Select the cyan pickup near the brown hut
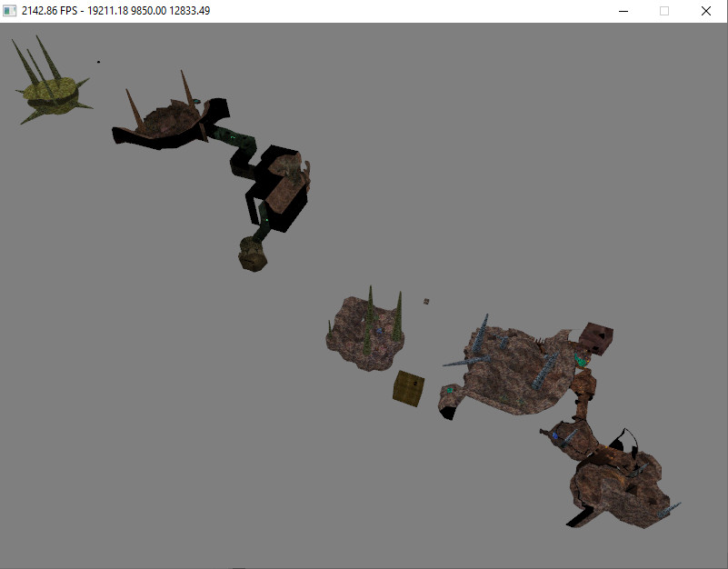 (579, 360)
